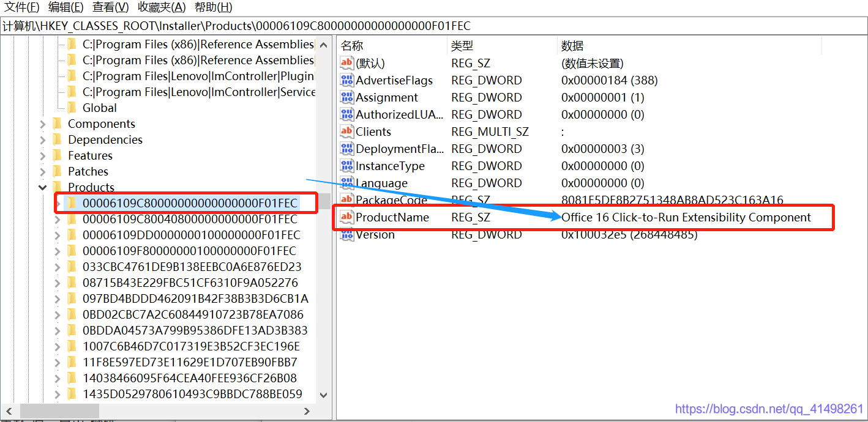Click the Patches folder icon
The height and width of the screenshot is (422, 868).
(x=58, y=171)
